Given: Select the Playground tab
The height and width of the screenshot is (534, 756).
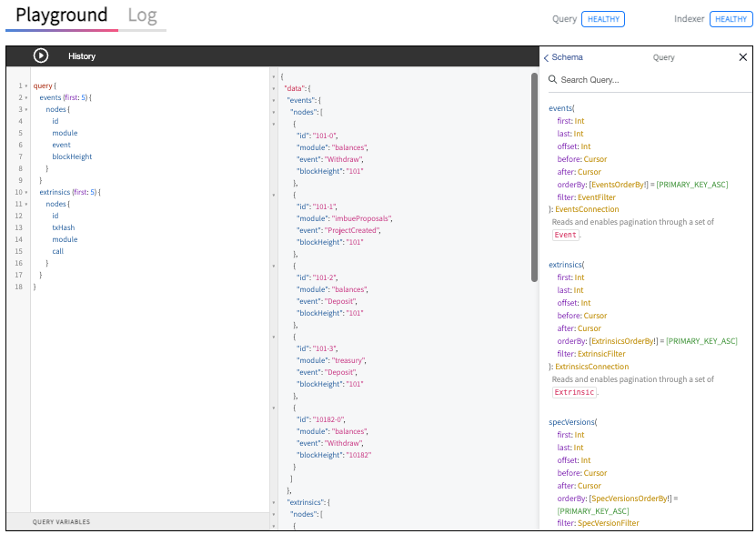Looking at the screenshot, I should 61,15.
